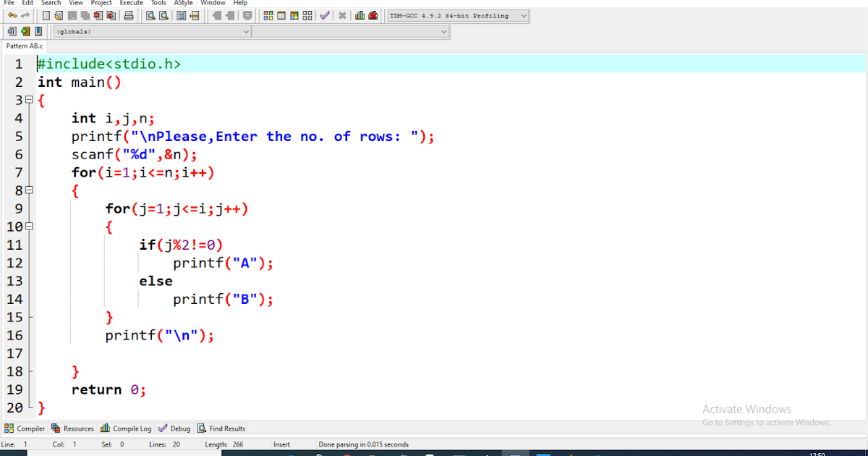
Task: Switch to the Debug tab
Action: click(x=174, y=428)
